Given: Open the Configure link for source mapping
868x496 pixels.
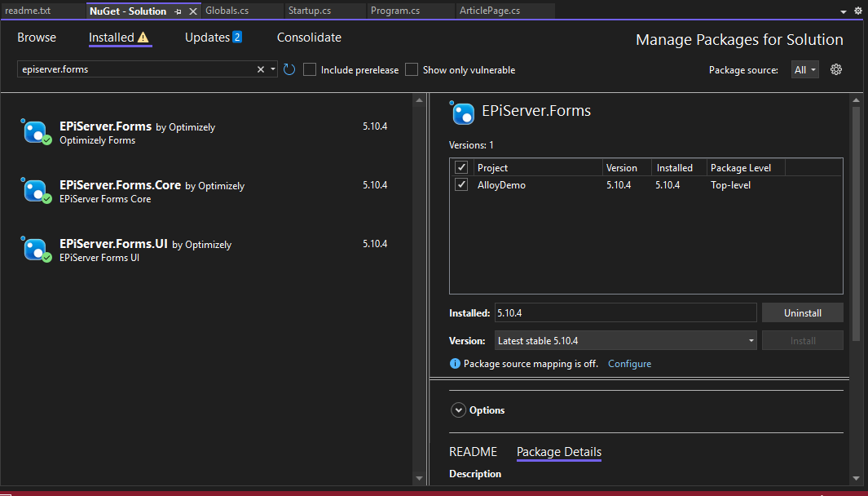Looking at the screenshot, I should tap(629, 364).
